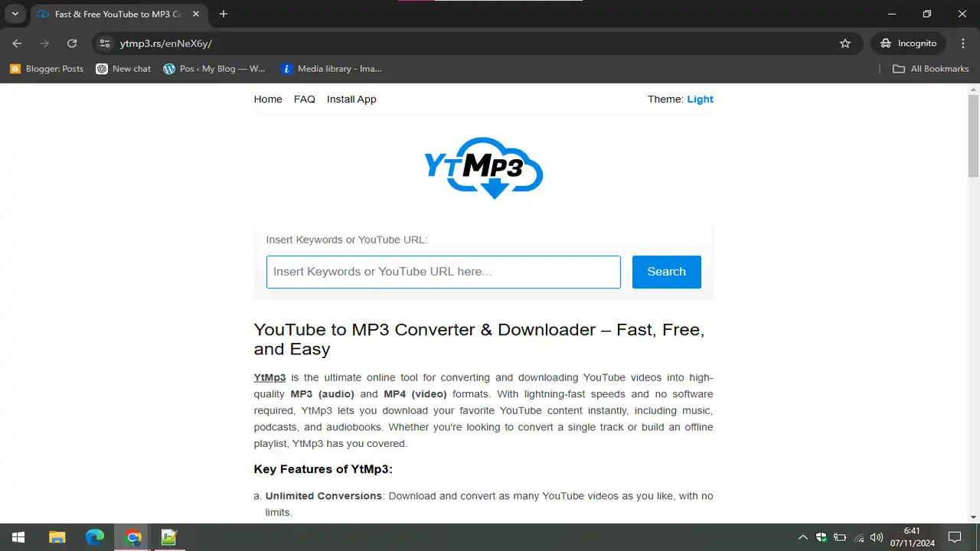Go to the Home menu item

[x=268, y=99]
